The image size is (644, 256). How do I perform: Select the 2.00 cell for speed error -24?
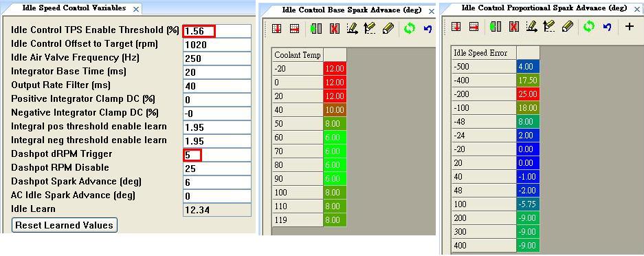coord(528,135)
